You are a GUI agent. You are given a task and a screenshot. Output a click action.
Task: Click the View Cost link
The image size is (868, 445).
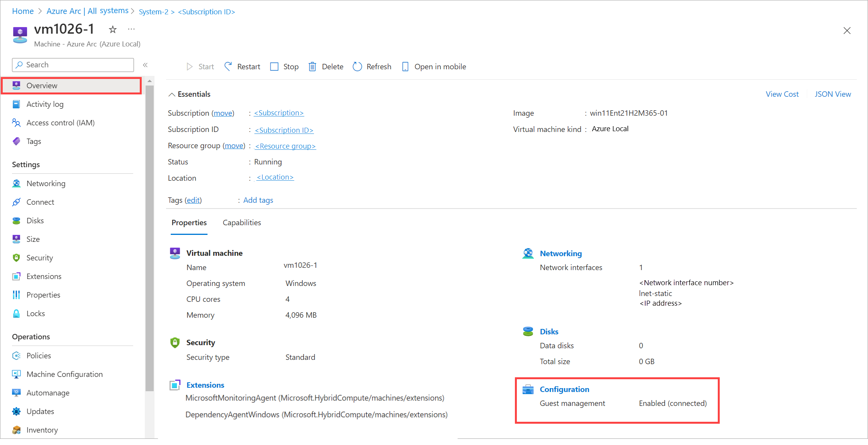[782, 94]
